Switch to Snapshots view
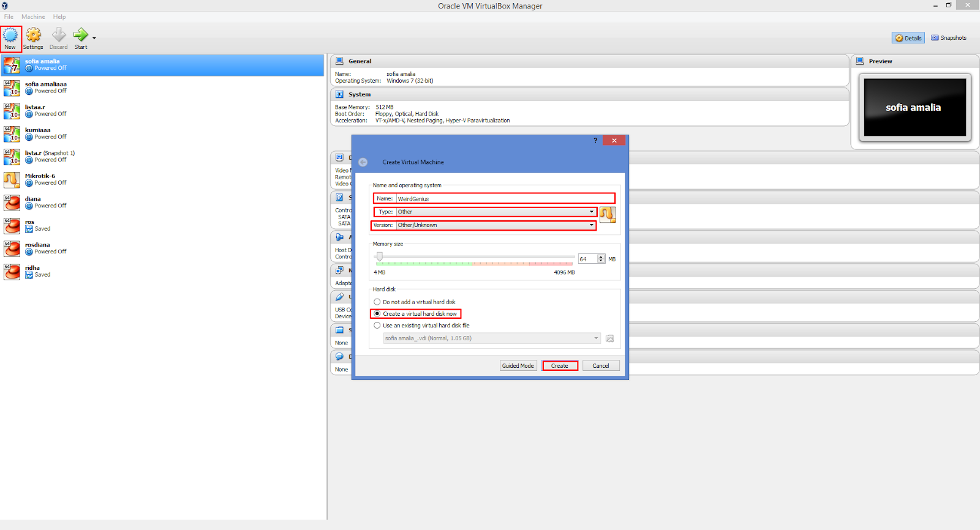 click(949, 38)
